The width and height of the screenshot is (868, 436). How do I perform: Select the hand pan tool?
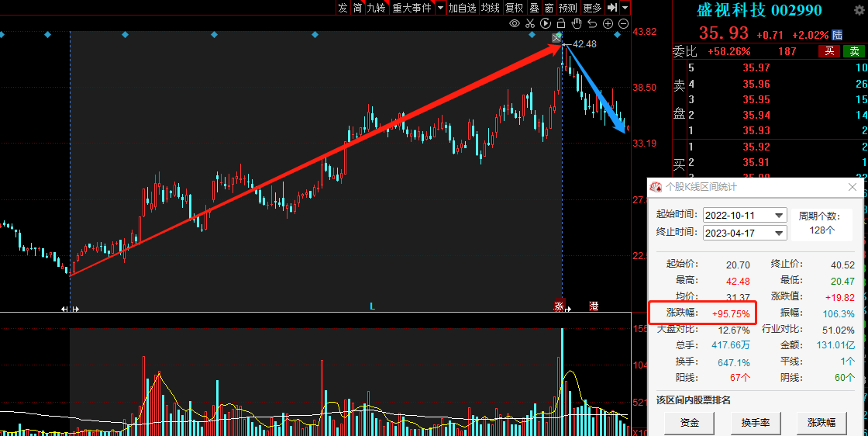(577, 23)
